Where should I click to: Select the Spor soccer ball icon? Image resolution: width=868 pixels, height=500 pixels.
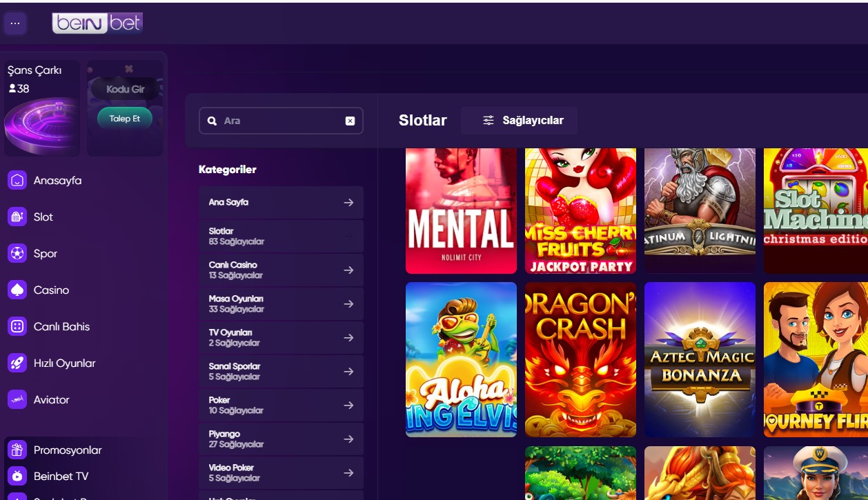[17, 254]
